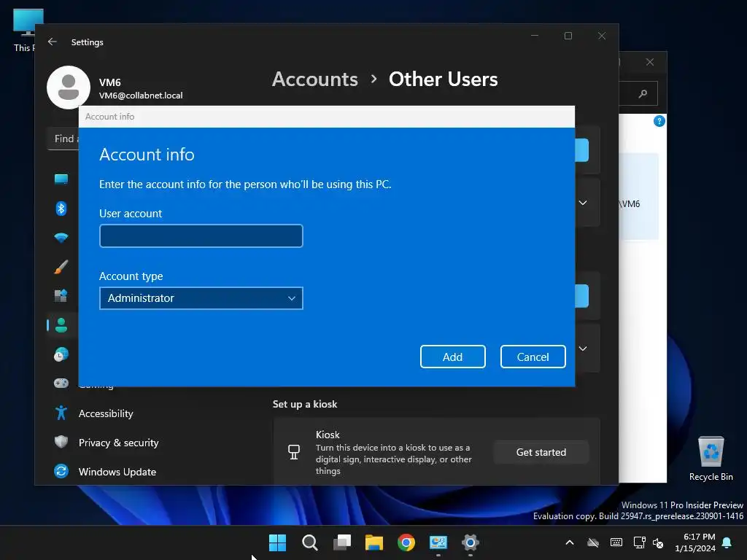This screenshot has height=560, width=747.
Task: Open Apps icon in sidebar
Action: point(61,296)
